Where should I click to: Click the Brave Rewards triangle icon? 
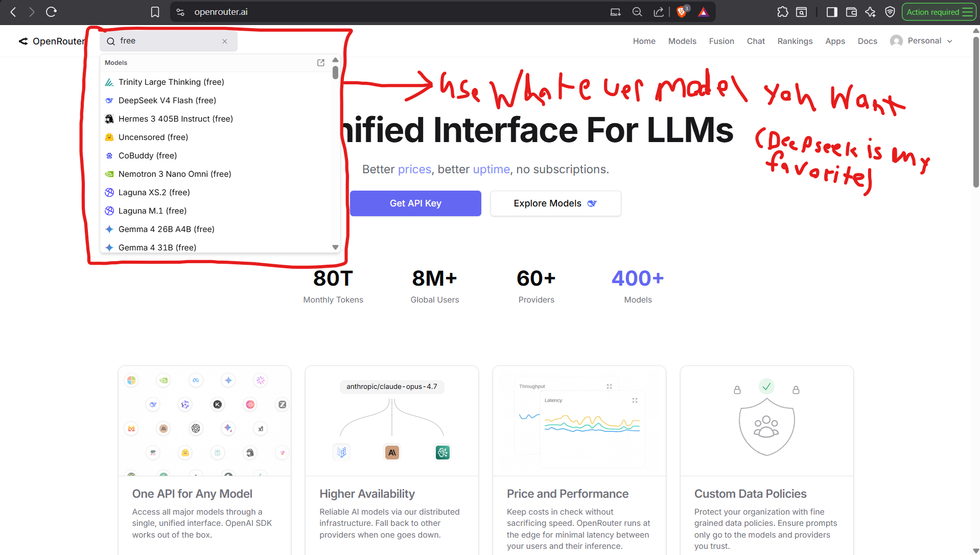click(704, 12)
